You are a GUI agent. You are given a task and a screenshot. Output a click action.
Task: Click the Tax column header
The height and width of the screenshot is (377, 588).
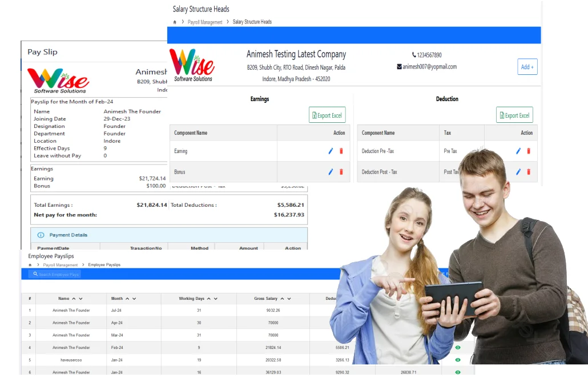pos(448,133)
